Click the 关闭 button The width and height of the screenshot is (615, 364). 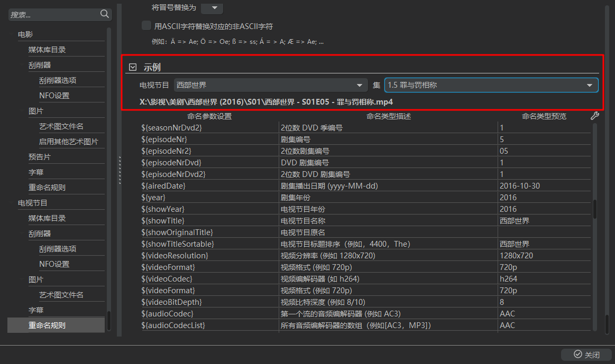click(x=586, y=354)
